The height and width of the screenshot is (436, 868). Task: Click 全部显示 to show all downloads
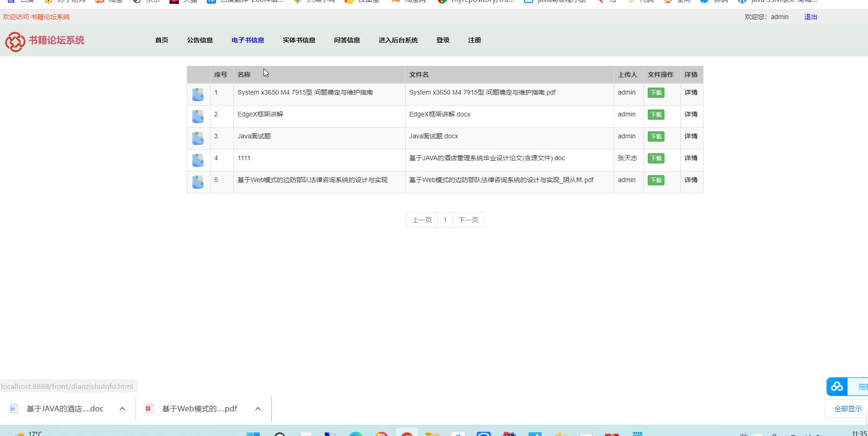tap(848, 409)
